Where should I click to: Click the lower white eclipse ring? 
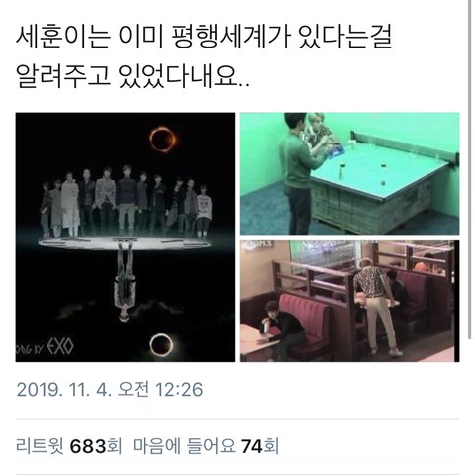click(161, 344)
